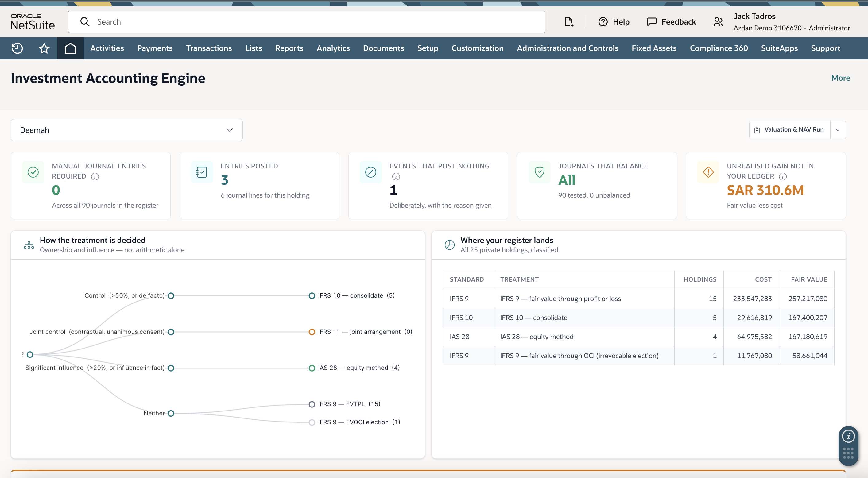Select the Neither node in decision tree
Screen dimensions: 868x478
(x=171, y=413)
